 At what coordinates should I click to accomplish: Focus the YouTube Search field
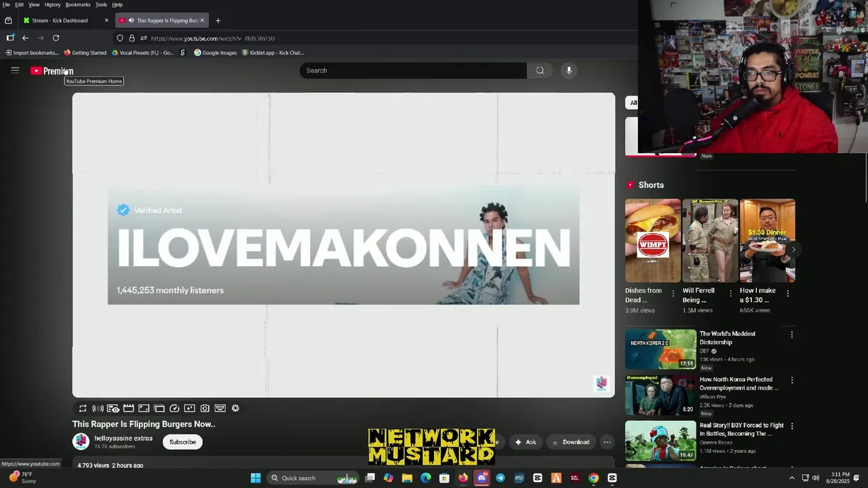[413, 70]
